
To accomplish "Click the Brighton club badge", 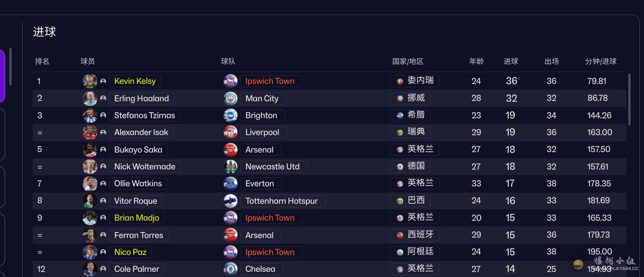I will (x=230, y=115).
